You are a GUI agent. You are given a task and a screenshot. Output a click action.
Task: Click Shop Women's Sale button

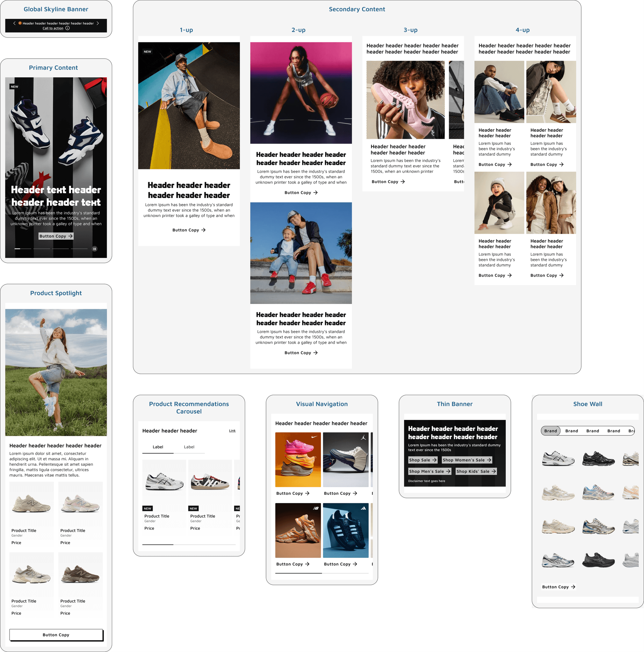pos(467,460)
